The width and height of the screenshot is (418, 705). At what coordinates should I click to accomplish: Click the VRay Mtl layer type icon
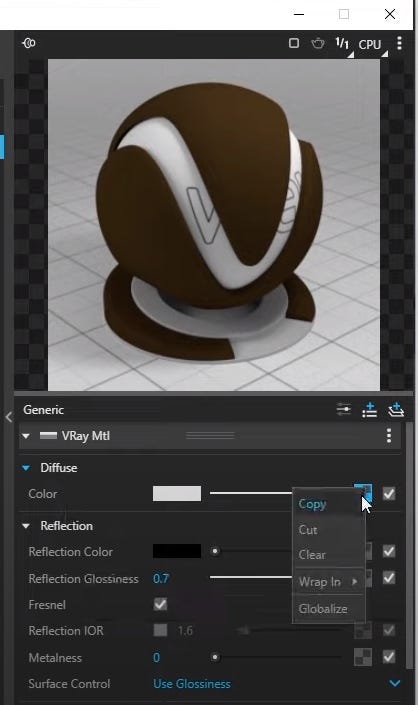click(x=48, y=435)
